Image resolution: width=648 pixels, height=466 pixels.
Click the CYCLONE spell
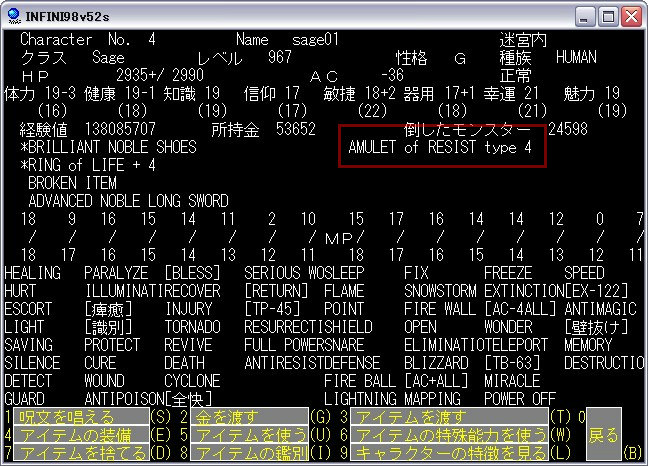coord(193,381)
